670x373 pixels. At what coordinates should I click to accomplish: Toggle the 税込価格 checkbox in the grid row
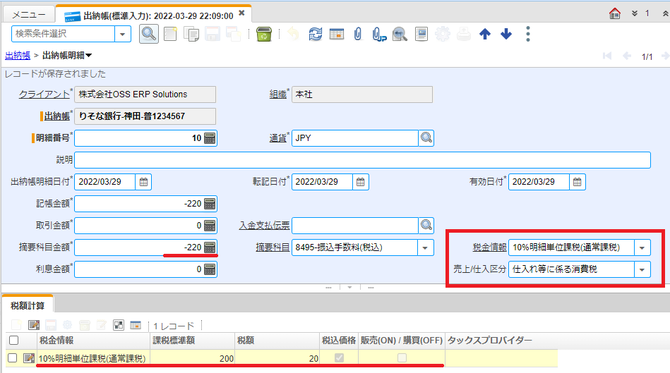(x=339, y=358)
